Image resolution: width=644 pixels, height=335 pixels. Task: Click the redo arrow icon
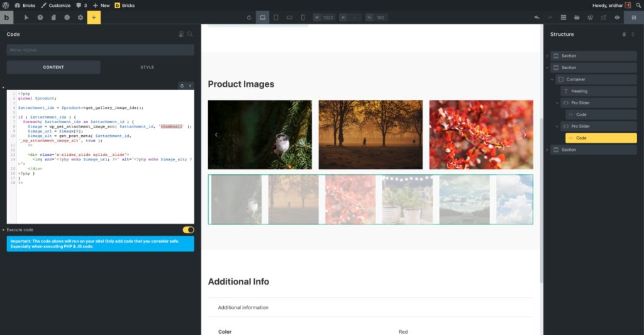(x=550, y=17)
